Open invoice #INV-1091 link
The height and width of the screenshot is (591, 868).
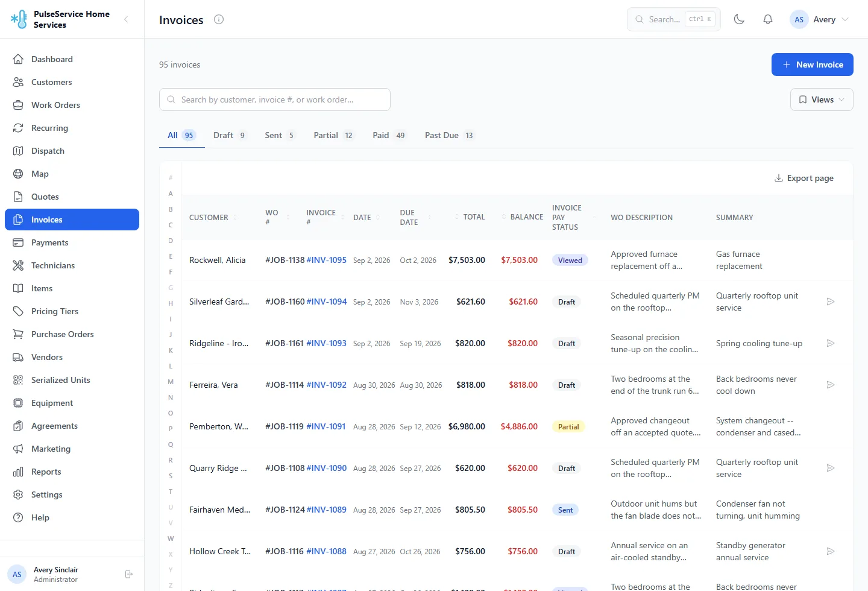click(x=326, y=426)
